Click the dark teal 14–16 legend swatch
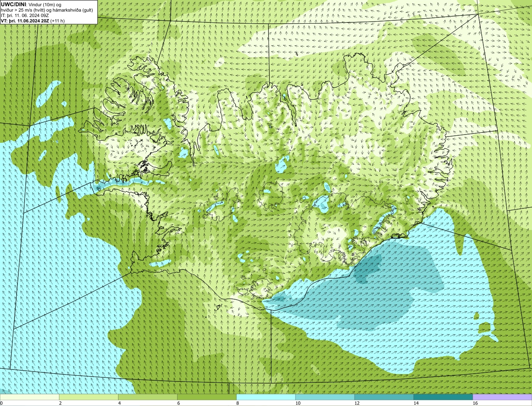 [443, 397]
